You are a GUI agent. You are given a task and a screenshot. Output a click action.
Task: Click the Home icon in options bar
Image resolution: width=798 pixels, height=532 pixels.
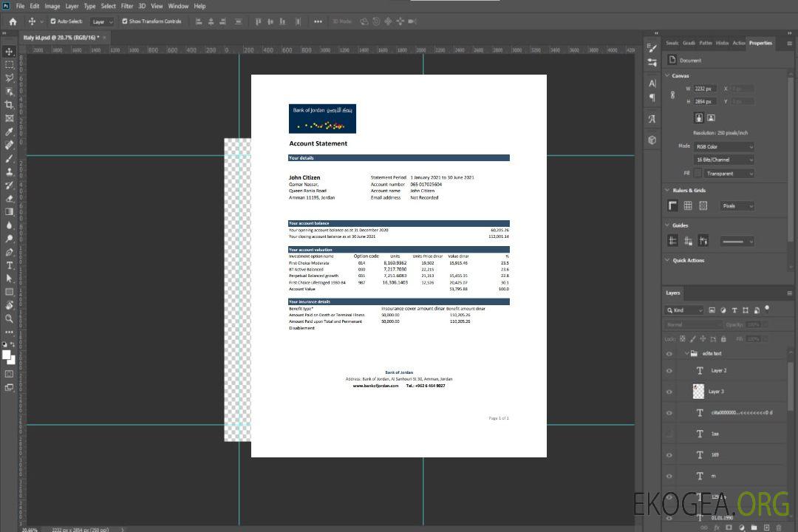13,21
